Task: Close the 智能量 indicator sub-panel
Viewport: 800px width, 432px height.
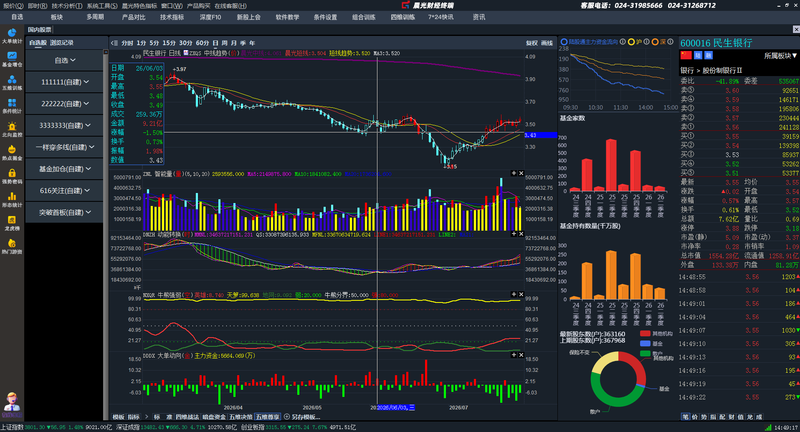Action: click(521, 173)
